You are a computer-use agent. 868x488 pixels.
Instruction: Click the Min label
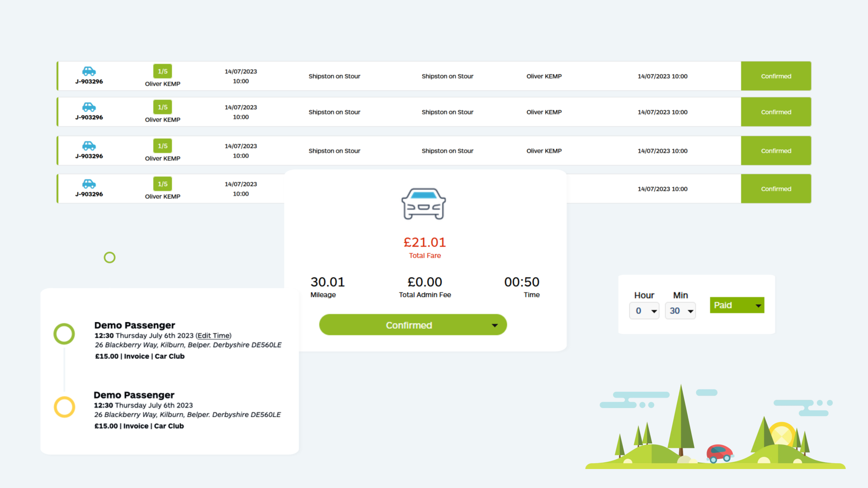tap(680, 295)
